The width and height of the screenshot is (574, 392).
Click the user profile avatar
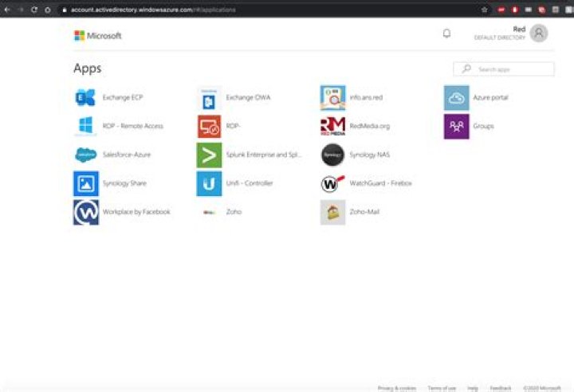(539, 33)
